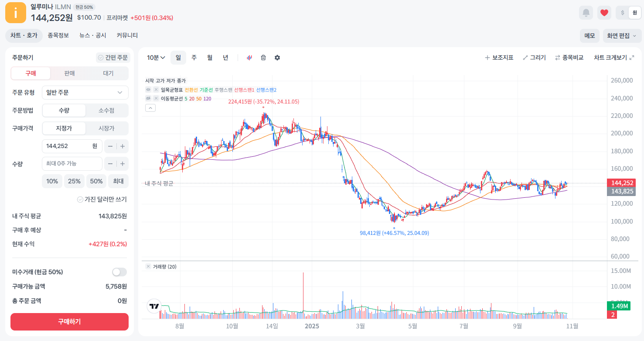Select the 판매 order tab
The height and width of the screenshot is (341, 644).
(70, 73)
